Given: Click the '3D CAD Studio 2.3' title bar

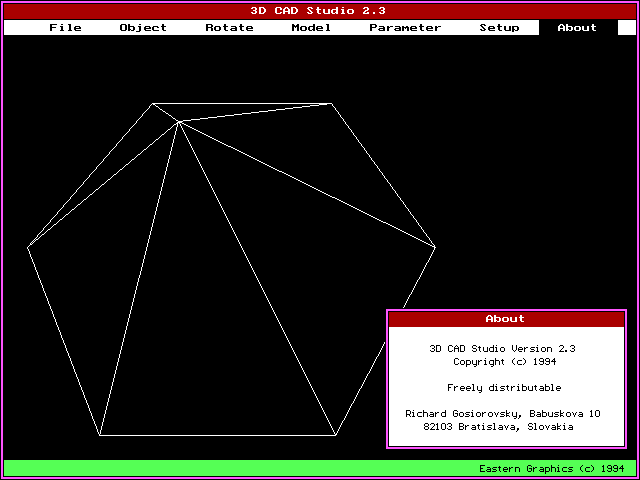Looking at the screenshot, I should point(320,11).
